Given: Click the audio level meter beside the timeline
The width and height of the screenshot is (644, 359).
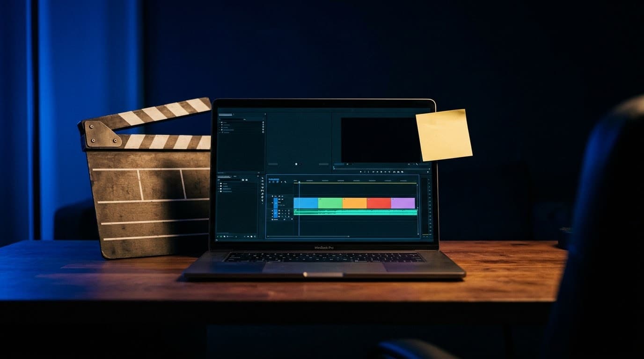Looking at the screenshot, I should [x=425, y=206].
